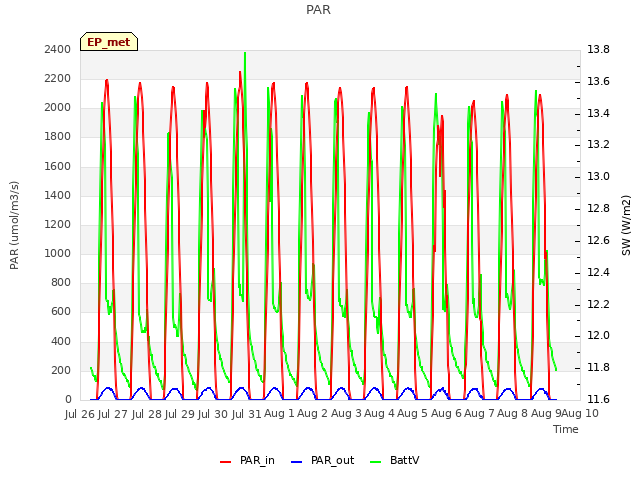Click the red PAR_in legend swatch

click(x=226, y=462)
